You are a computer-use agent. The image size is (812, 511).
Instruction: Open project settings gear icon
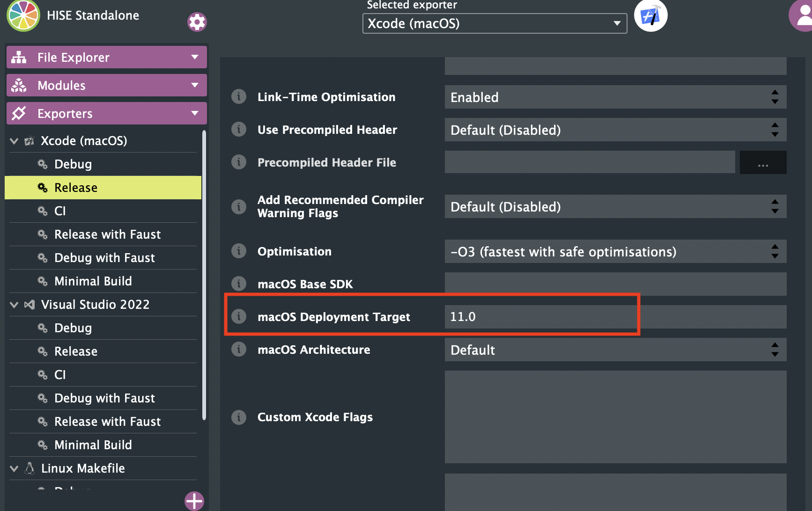tap(197, 22)
